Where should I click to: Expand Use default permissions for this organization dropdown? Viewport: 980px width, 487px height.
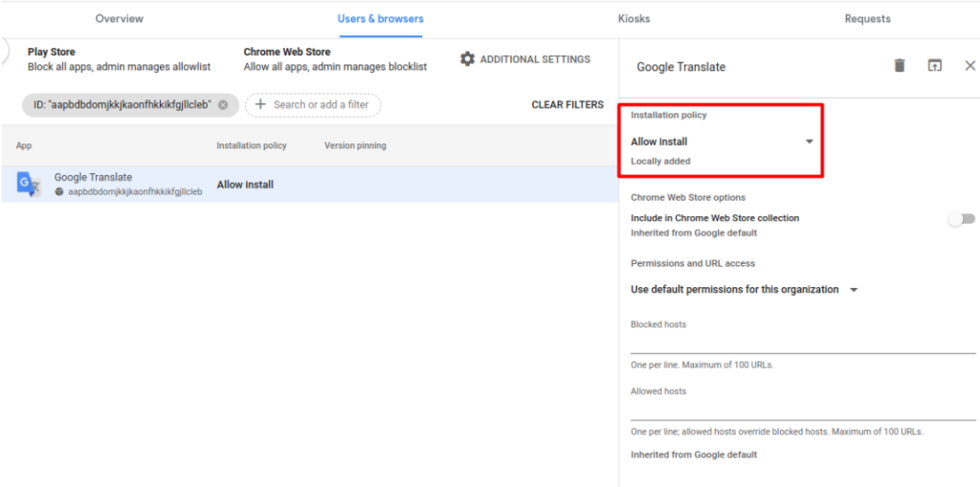(x=745, y=290)
